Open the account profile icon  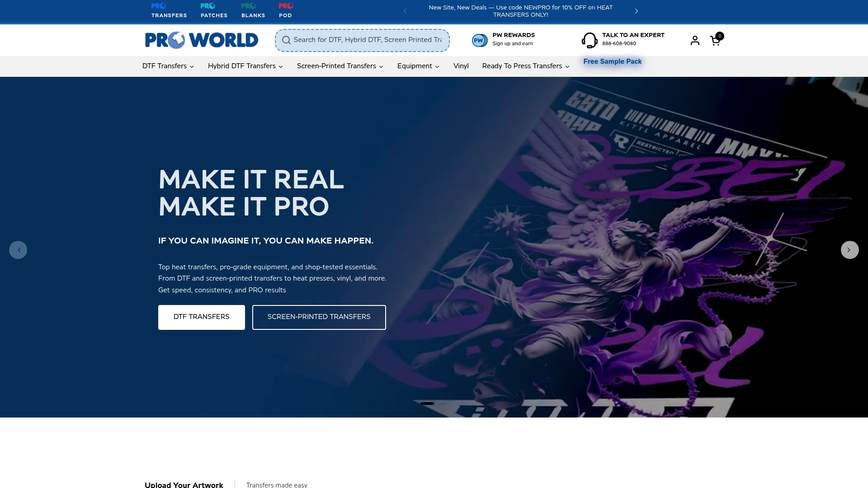(695, 41)
